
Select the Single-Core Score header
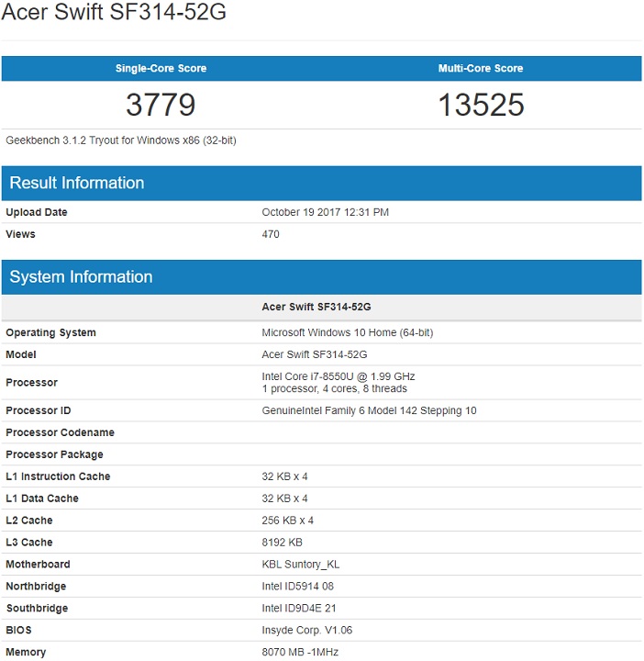coord(161,68)
